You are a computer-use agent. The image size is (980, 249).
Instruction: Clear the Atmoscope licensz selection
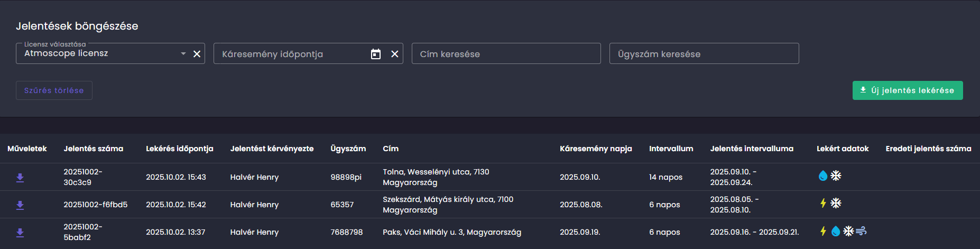(197, 54)
